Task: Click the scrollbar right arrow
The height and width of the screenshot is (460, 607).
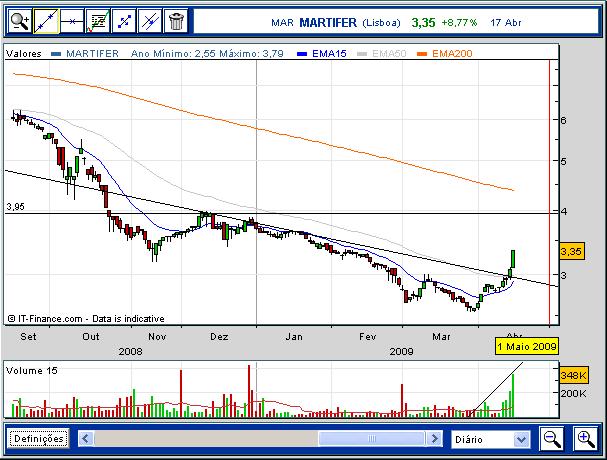Action: click(x=434, y=439)
